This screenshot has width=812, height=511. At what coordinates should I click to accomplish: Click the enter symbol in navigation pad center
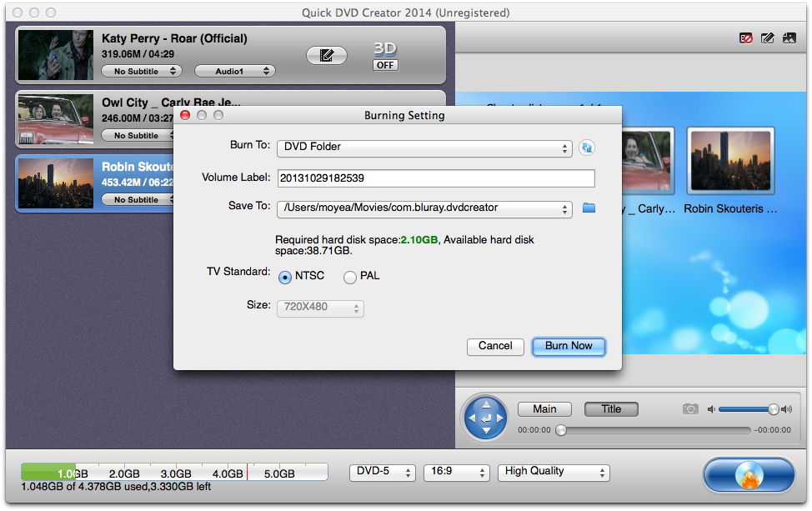click(486, 418)
